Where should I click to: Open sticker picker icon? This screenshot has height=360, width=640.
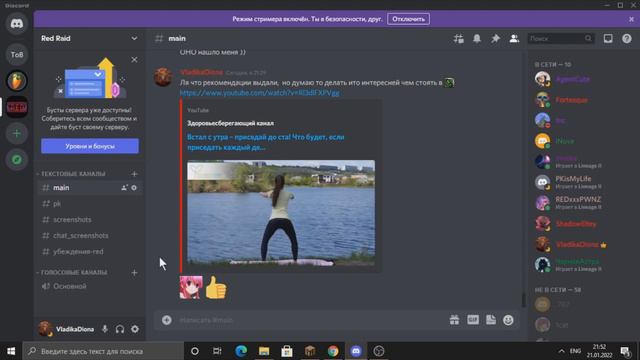(x=491, y=320)
